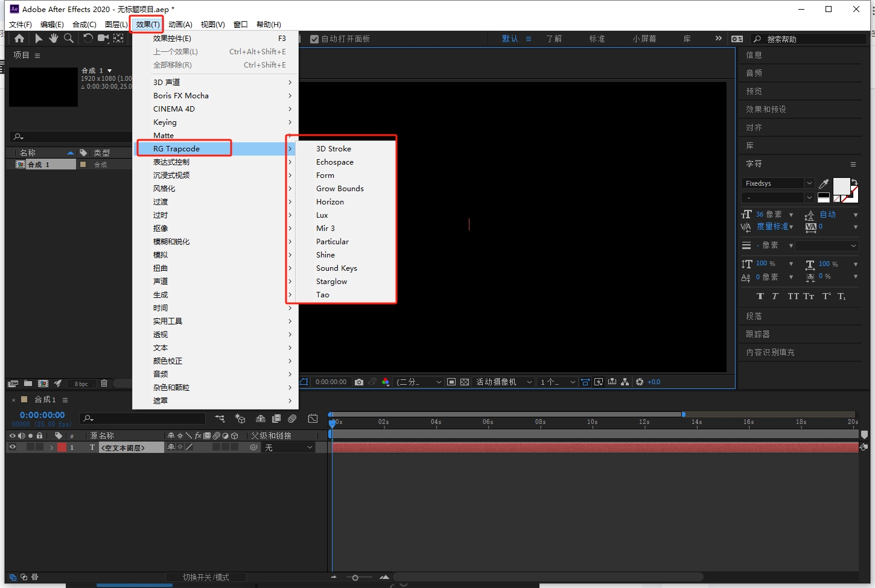Toggle Draft 3D in timeline

240,419
